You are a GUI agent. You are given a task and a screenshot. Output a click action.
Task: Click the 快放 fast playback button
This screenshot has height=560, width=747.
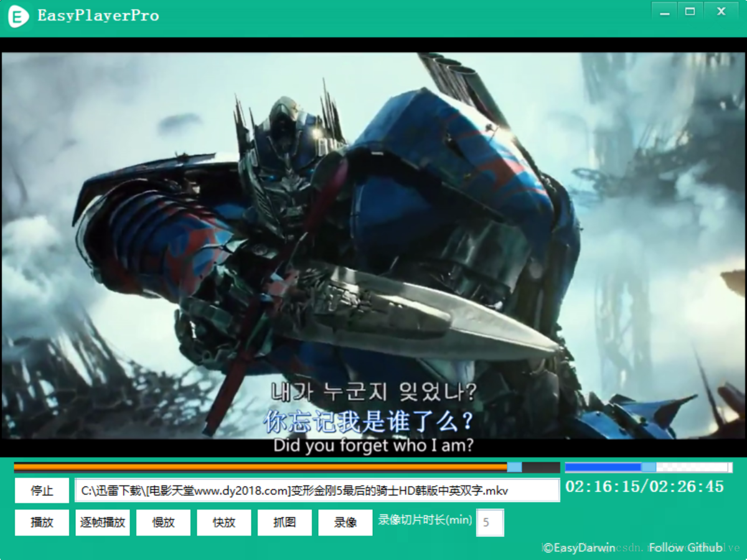pyautogui.click(x=224, y=523)
